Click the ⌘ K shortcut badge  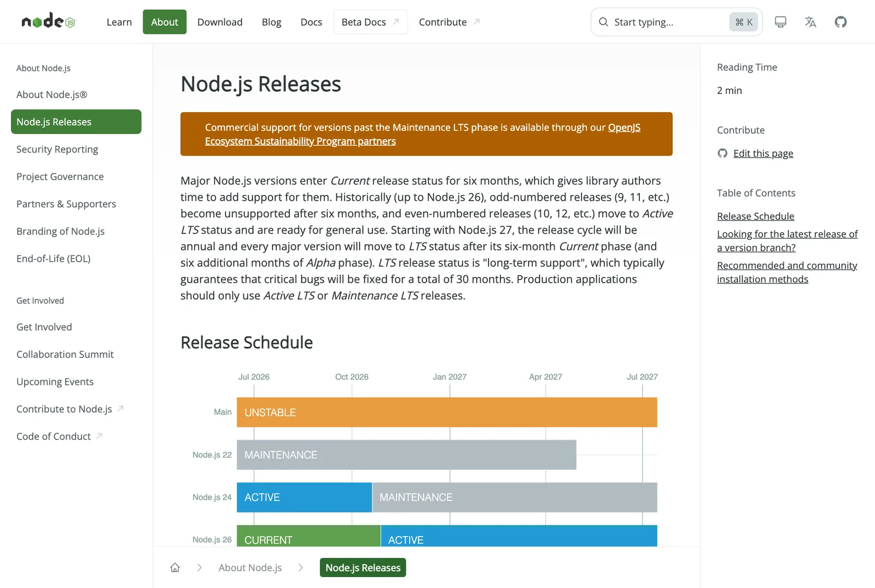(x=744, y=22)
